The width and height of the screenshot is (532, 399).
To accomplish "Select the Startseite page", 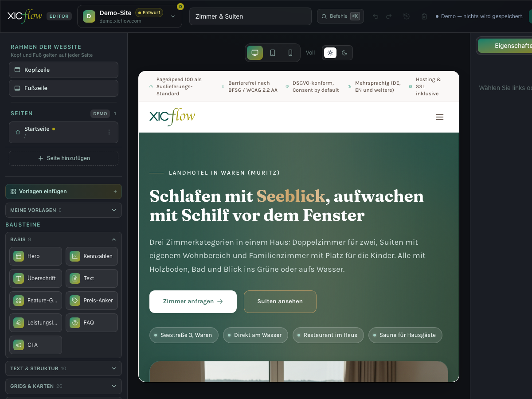I will click(x=63, y=132).
